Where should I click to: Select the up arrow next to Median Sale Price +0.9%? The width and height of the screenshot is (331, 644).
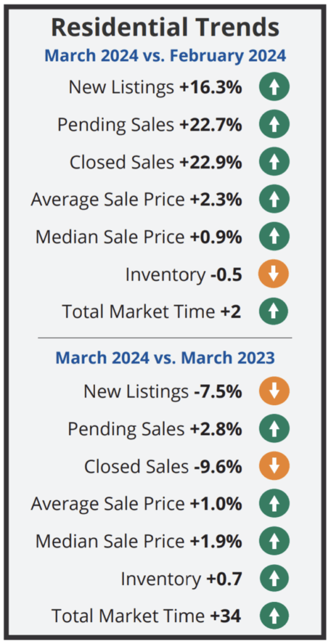pos(274,237)
